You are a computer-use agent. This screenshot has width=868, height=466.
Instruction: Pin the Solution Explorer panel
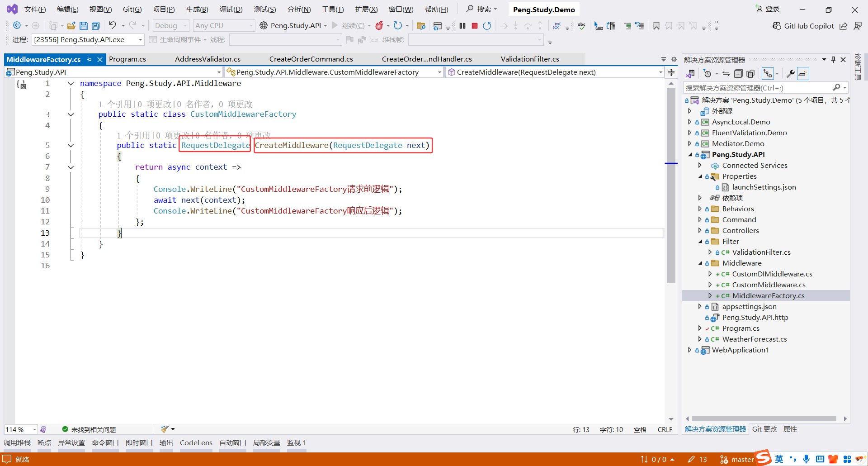click(833, 60)
